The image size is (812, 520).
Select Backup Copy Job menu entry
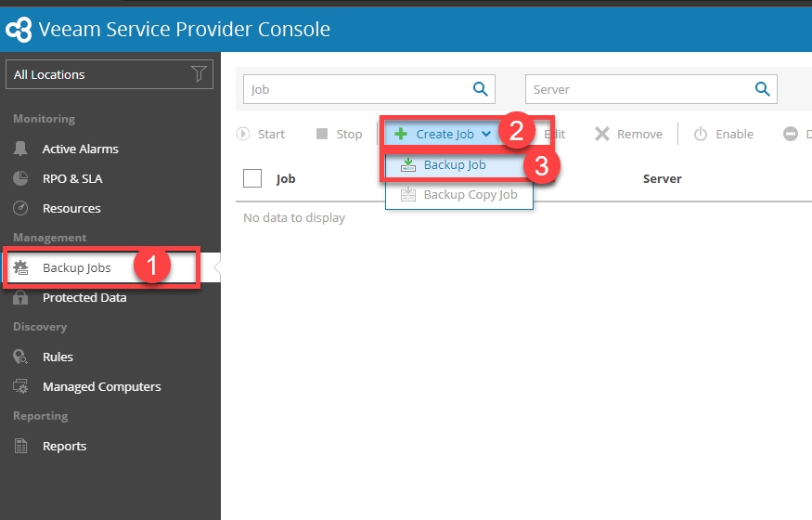(x=470, y=195)
